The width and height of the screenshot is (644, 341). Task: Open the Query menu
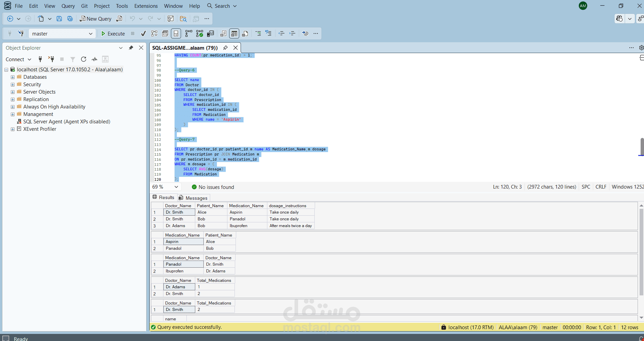coord(68,6)
